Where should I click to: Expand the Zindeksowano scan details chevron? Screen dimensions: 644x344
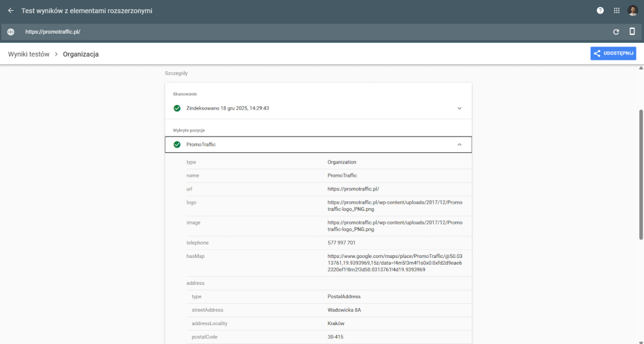[459, 108]
